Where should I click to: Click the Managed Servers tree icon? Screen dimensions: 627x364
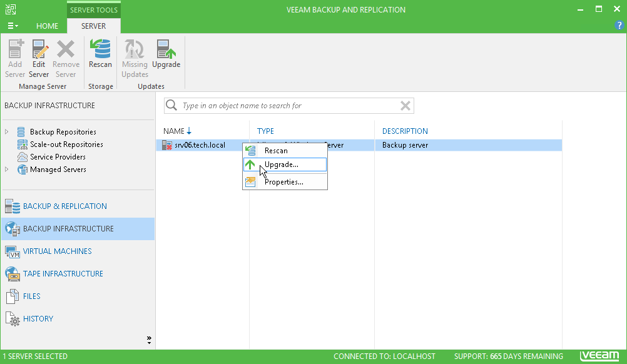(x=23, y=169)
